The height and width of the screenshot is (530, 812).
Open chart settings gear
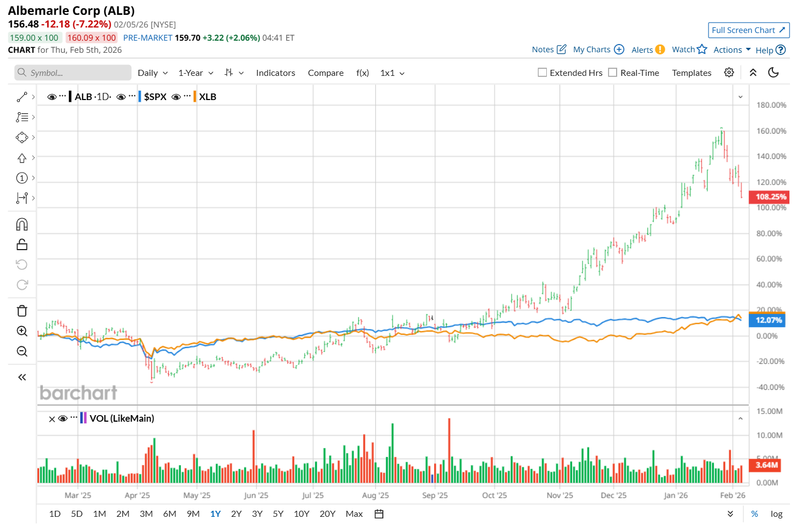click(729, 73)
